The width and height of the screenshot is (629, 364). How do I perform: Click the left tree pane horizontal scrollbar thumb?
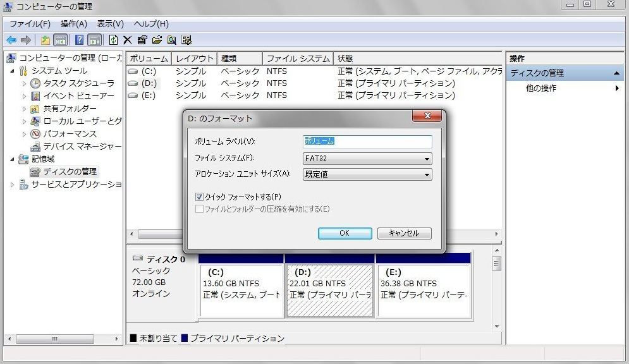[x=54, y=339]
